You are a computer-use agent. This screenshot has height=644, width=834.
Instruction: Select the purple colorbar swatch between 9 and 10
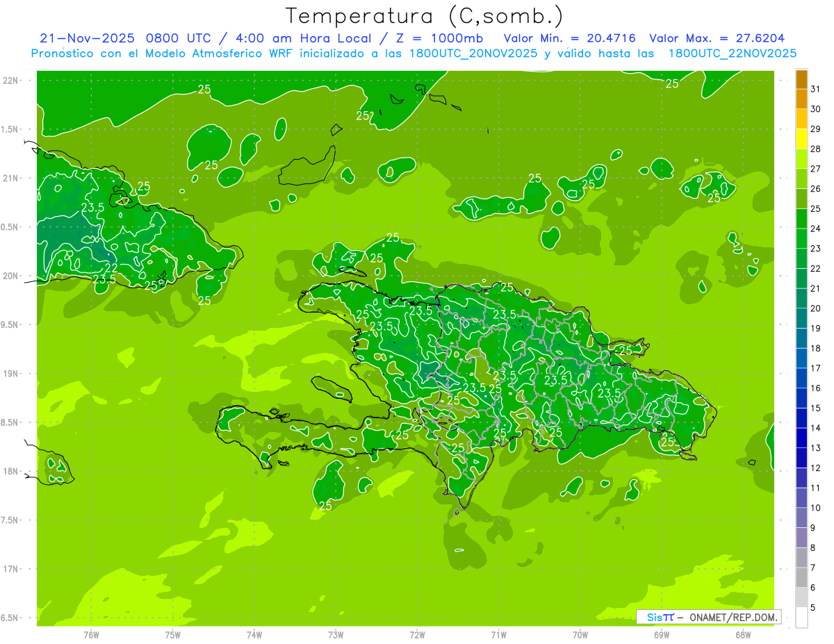(x=801, y=518)
